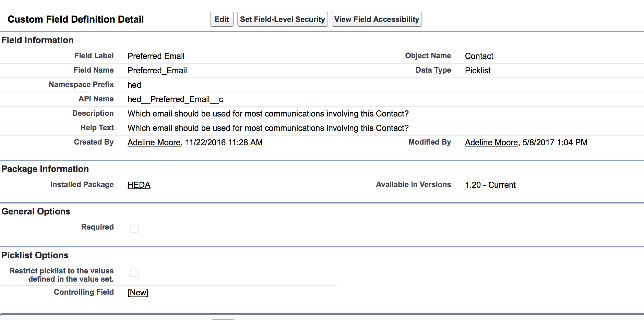Click the Field Label value Preferred Email

[156, 56]
